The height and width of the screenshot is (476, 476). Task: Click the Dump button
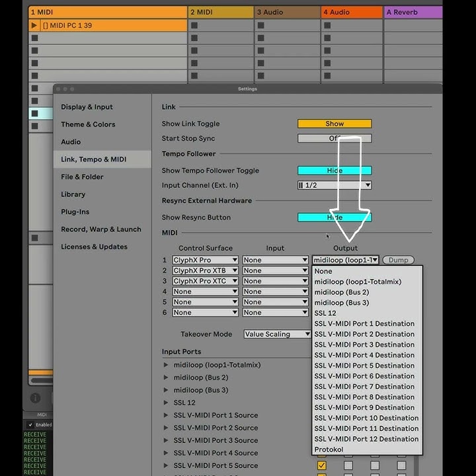pyautogui.click(x=398, y=260)
